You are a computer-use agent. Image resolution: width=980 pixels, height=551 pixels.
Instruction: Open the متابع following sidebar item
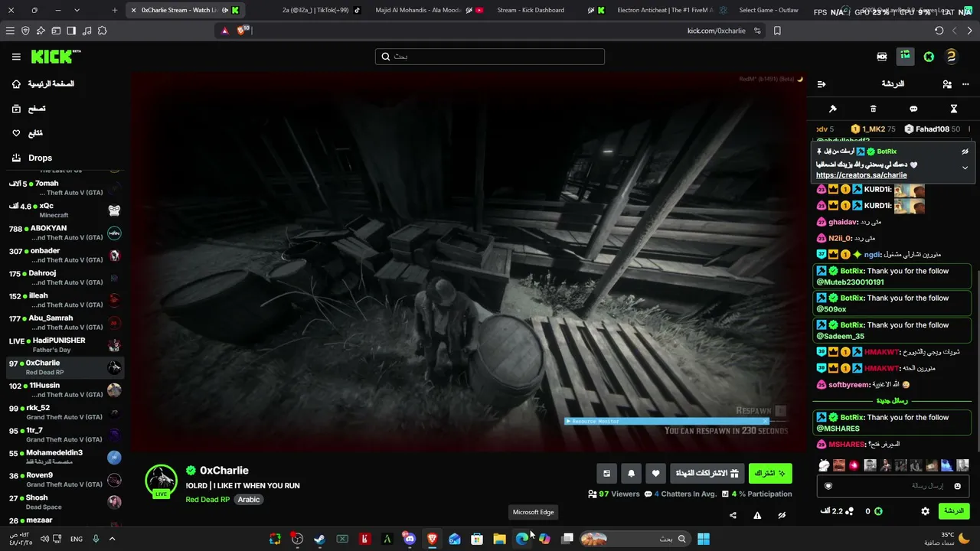28,133
